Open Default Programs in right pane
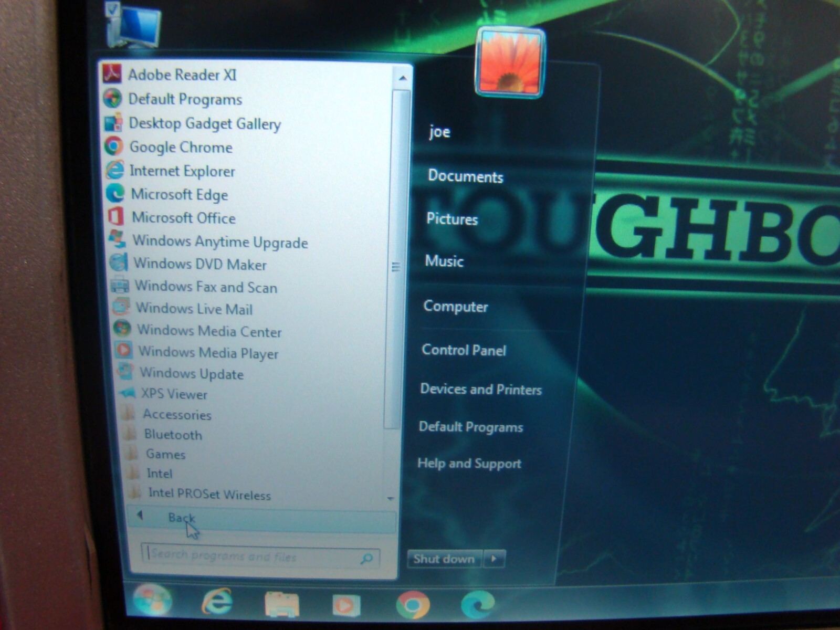Viewport: 840px width, 630px height. coord(470,427)
